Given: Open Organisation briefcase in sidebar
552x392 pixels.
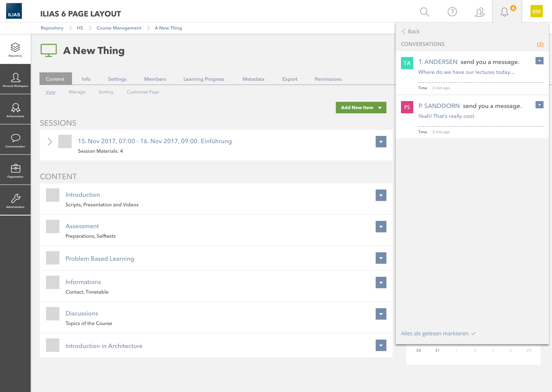Looking at the screenshot, I should tap(15, 170).
